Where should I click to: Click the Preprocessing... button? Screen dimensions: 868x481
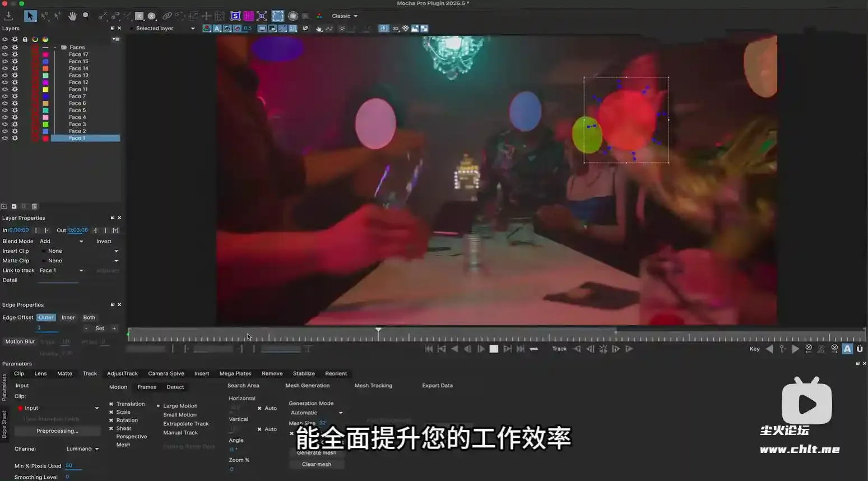(x=57, y=431)
